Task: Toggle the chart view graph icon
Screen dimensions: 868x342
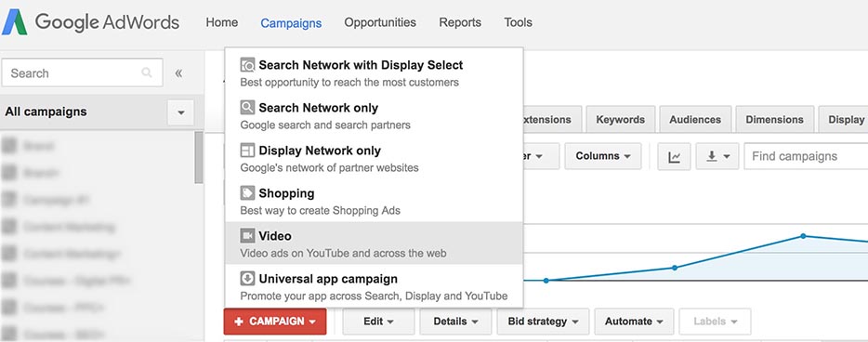Action: point(675,157)
